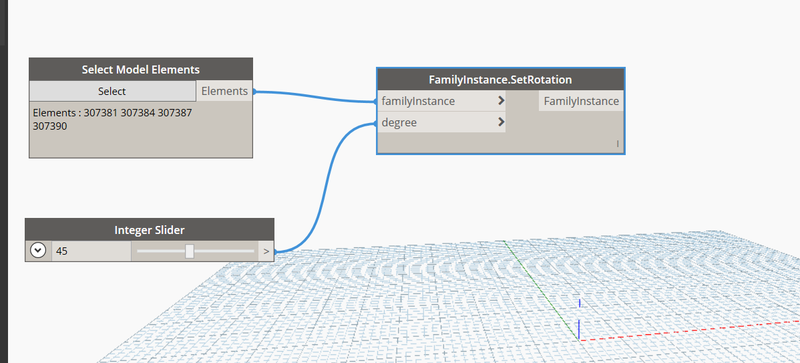Select the FamilyInstance.SetRotation node title bar

click(x=501, y=80)
